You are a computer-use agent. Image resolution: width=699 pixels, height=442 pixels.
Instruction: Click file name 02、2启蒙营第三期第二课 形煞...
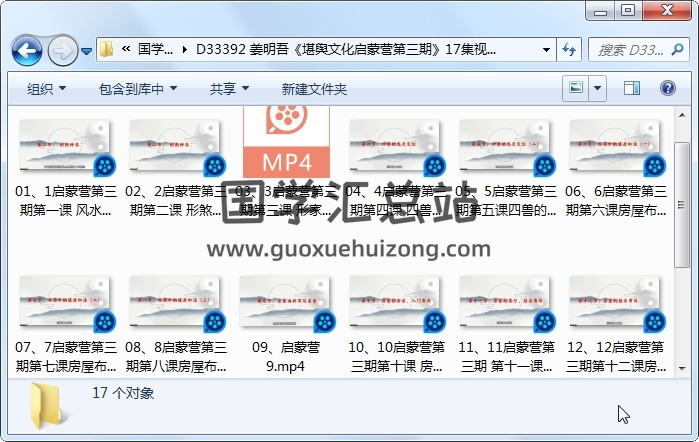point(176,201)
